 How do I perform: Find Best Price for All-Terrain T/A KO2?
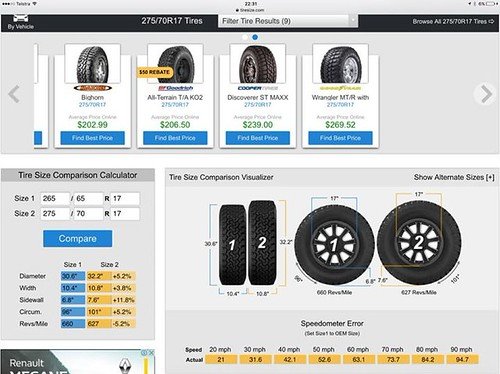point(175,138)
